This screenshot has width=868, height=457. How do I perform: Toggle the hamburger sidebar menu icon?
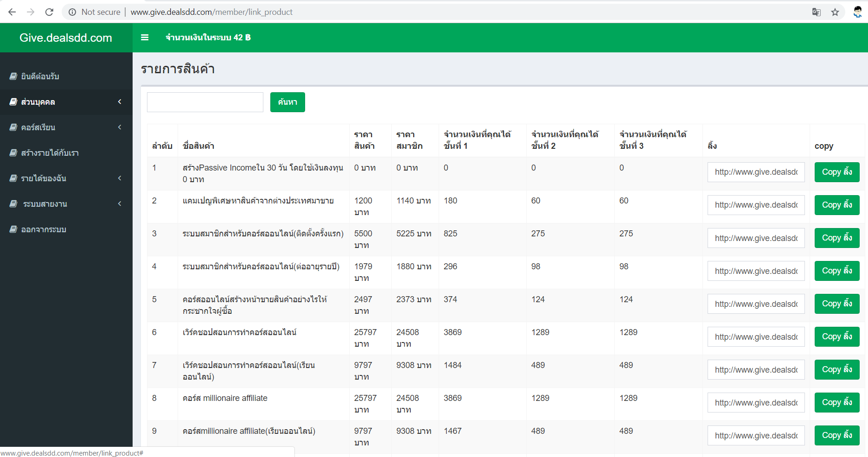145,38
